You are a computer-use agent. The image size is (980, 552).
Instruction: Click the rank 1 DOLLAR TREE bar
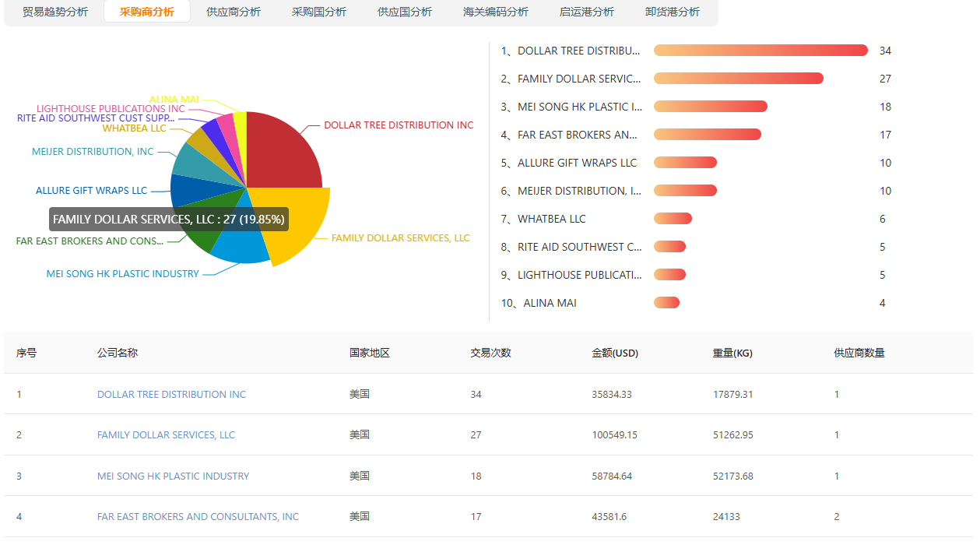coord(760,51)
